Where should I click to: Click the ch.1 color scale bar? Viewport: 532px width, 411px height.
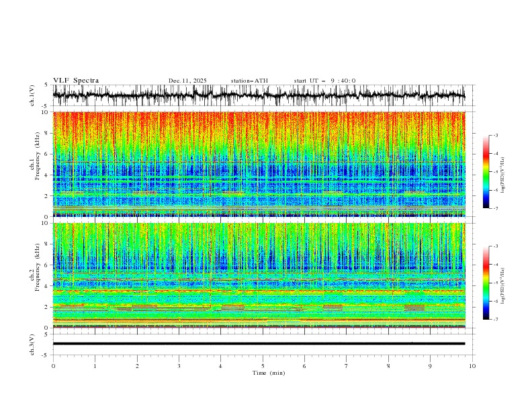[x=486, y=172]
